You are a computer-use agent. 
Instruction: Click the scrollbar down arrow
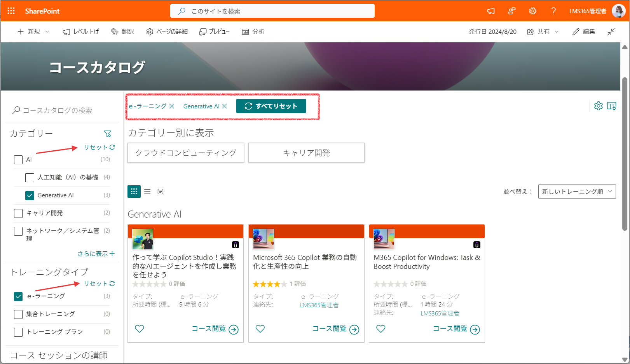pos(625,360)
